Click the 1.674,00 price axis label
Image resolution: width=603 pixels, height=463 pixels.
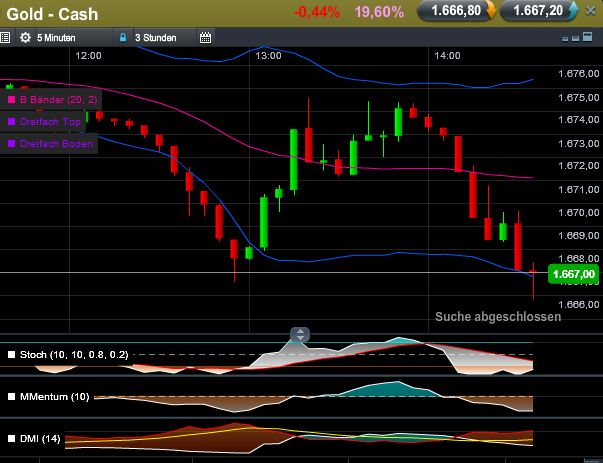(x=578, y=120)
